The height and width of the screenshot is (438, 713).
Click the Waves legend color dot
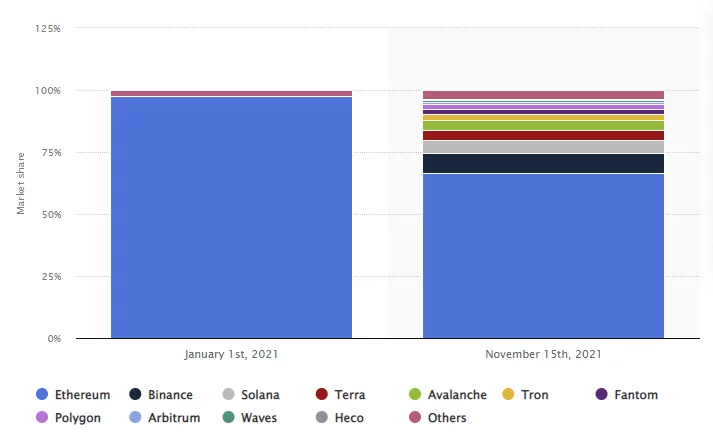point(229,418)
